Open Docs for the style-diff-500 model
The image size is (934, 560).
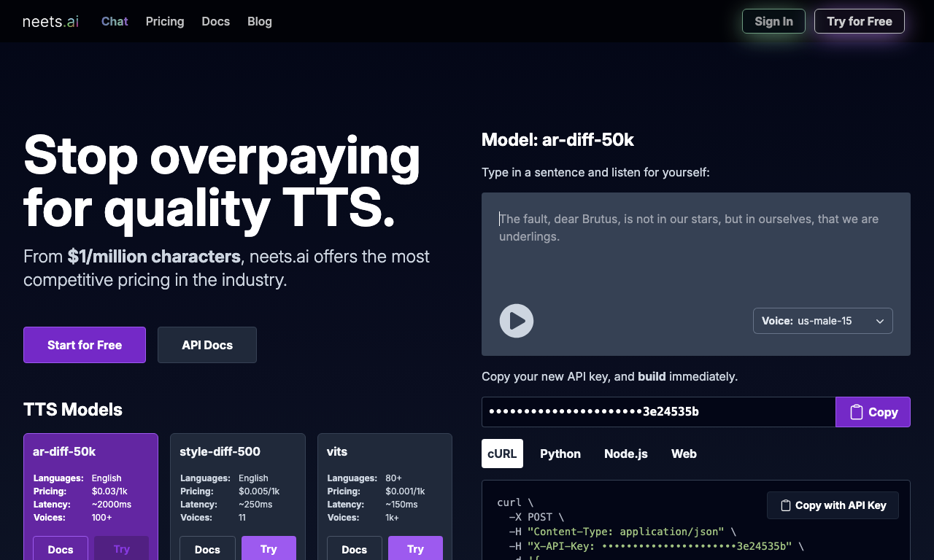[x=207, y=549]
